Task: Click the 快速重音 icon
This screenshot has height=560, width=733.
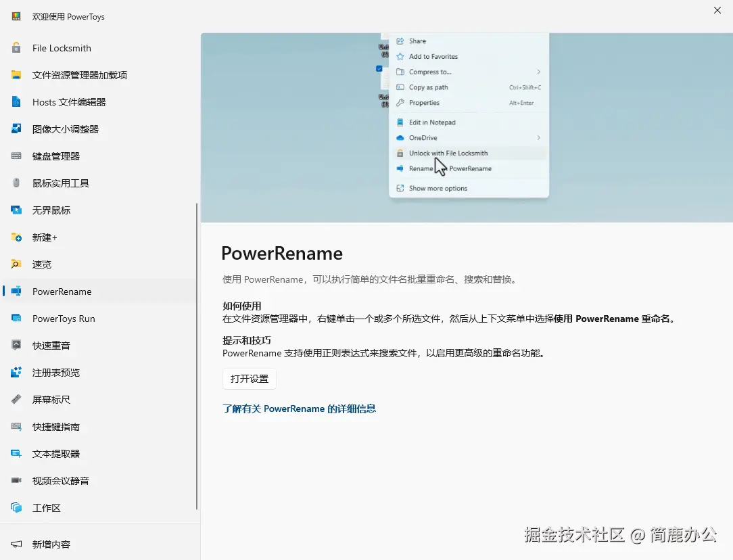Action: 16,345
